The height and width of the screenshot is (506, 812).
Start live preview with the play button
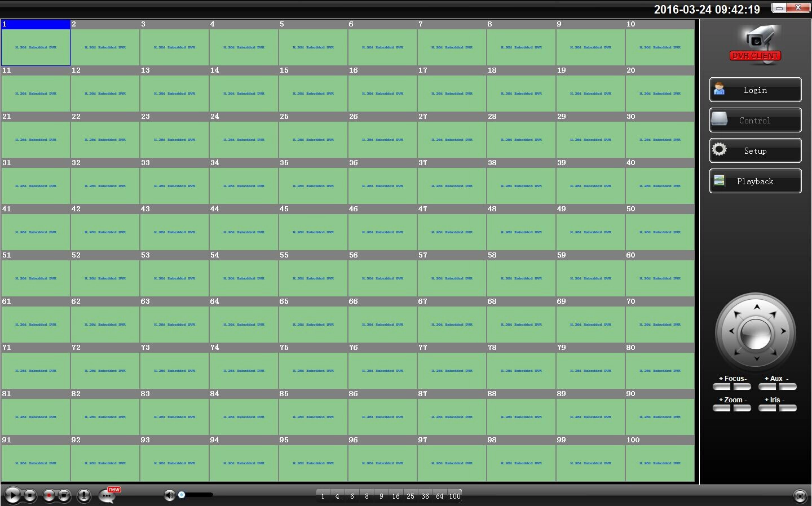pyautogui.click(x=12, y=495)
